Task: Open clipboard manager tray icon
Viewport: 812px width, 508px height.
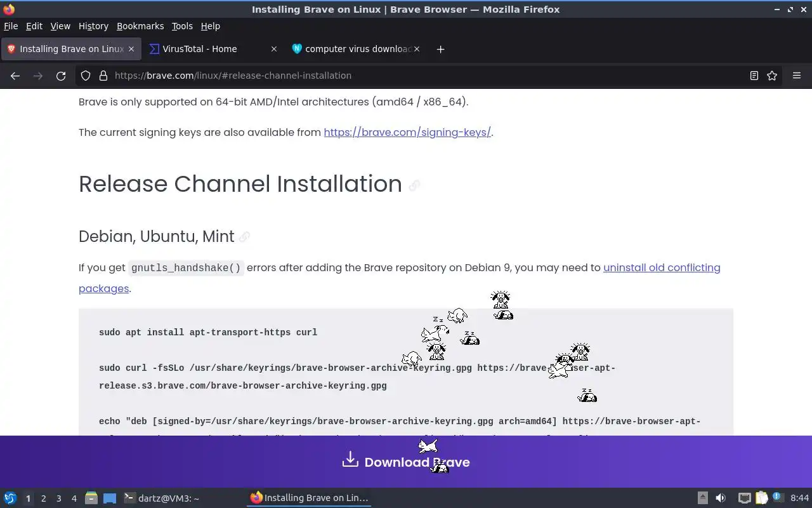Action: (x=761, y=498)
